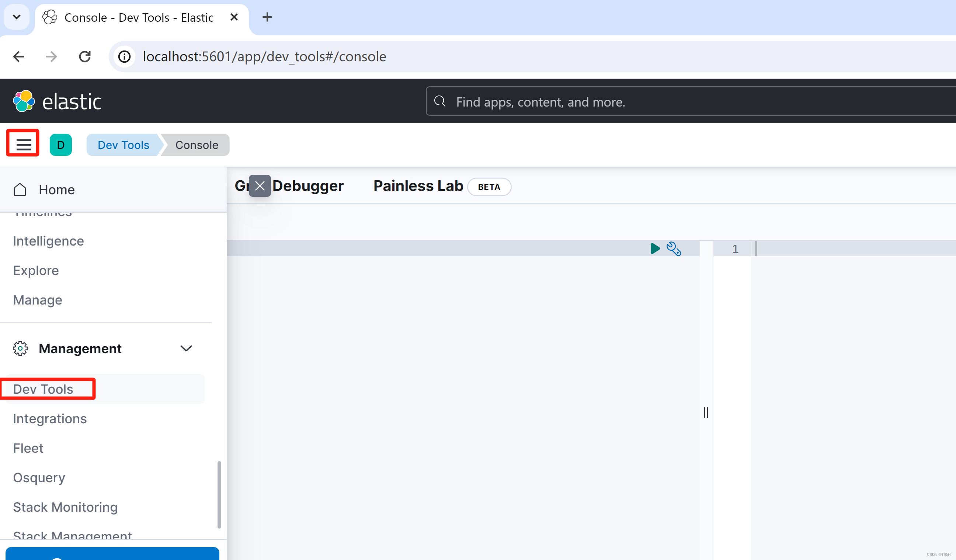Open the wrench request options icon
This screenshot has height=560, width=956.
674,249
